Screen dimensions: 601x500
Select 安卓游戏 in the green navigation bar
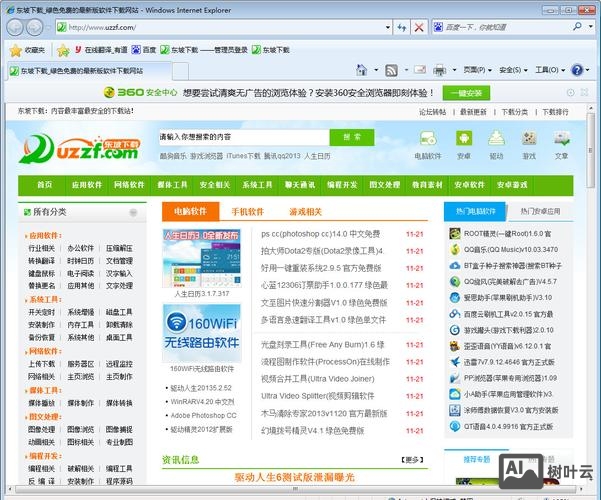[512, 185]
